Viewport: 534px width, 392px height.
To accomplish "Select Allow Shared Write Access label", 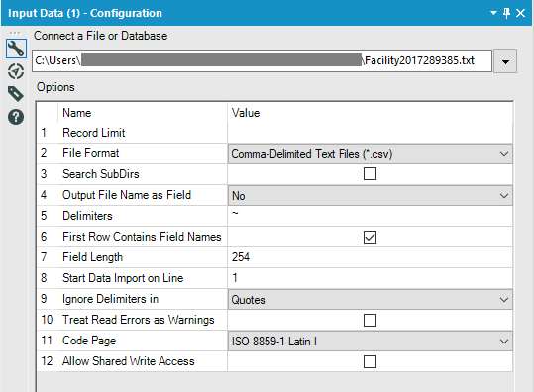I will pyautogui.click(x=129, y=361).
